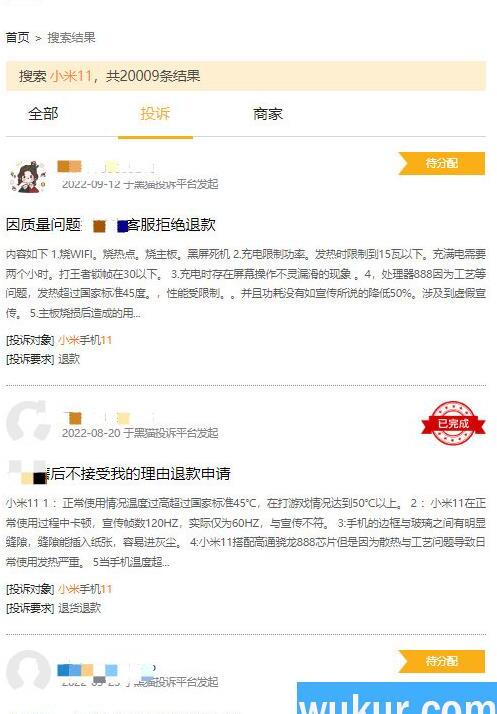The width and height of the screenshot is (497, 714).
Task: Click 小米手机11 target in second complaint
Action: [x=85, y=589]
